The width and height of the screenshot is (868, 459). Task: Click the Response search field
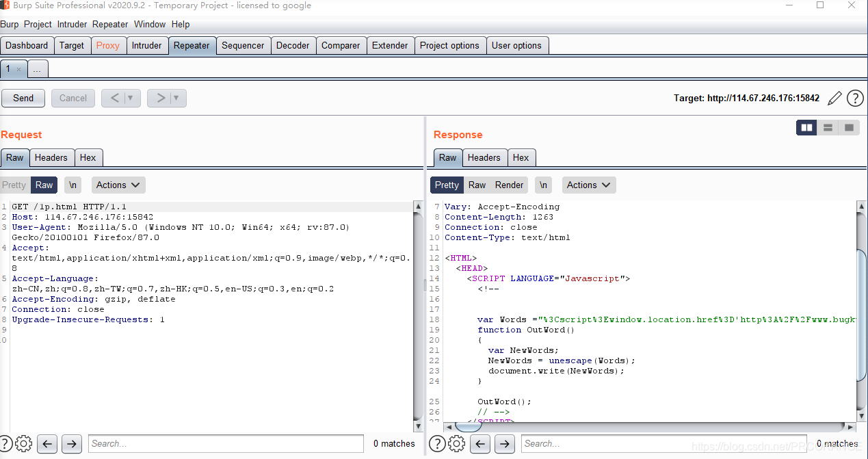663,443
